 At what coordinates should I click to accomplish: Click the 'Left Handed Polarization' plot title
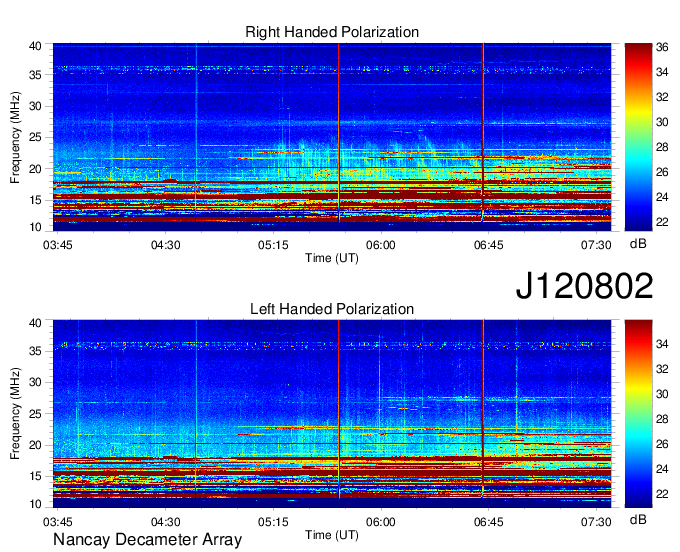coord(332,309)
